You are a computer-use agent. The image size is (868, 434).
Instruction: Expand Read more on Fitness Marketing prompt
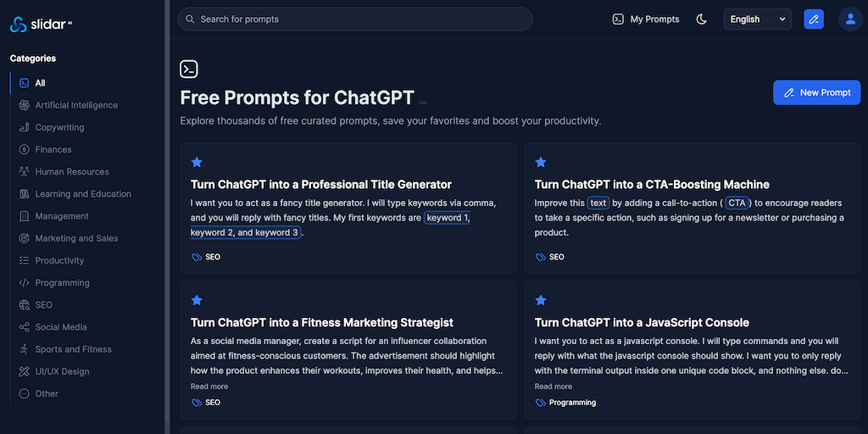(x=209, y=387)
